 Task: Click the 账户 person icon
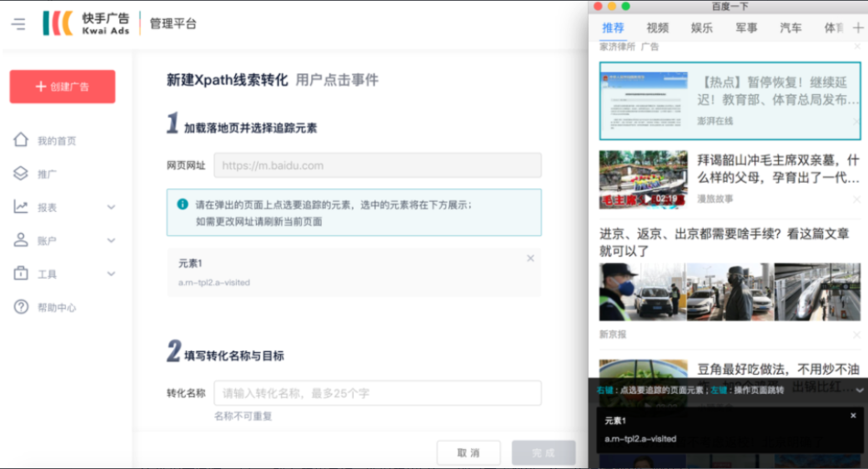[x=21, y=240]
